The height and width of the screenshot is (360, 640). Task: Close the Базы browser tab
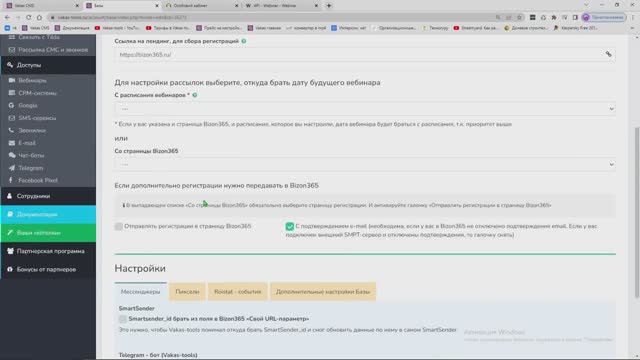point(157,6)
